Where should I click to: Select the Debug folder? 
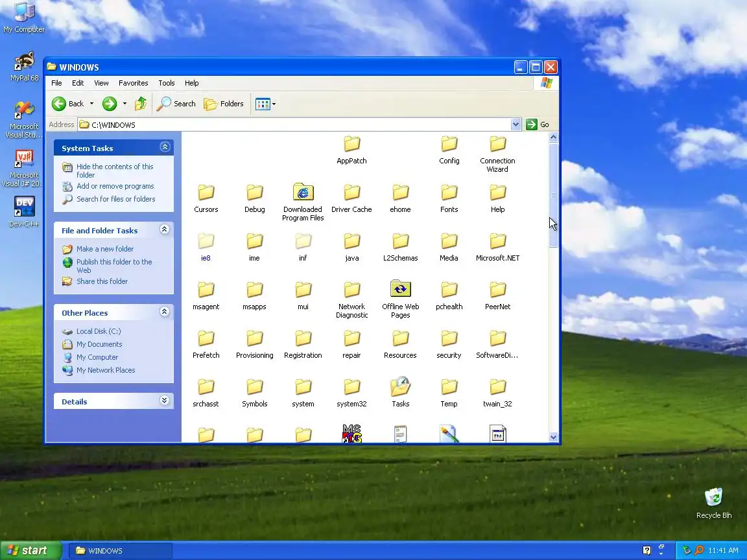254,198
